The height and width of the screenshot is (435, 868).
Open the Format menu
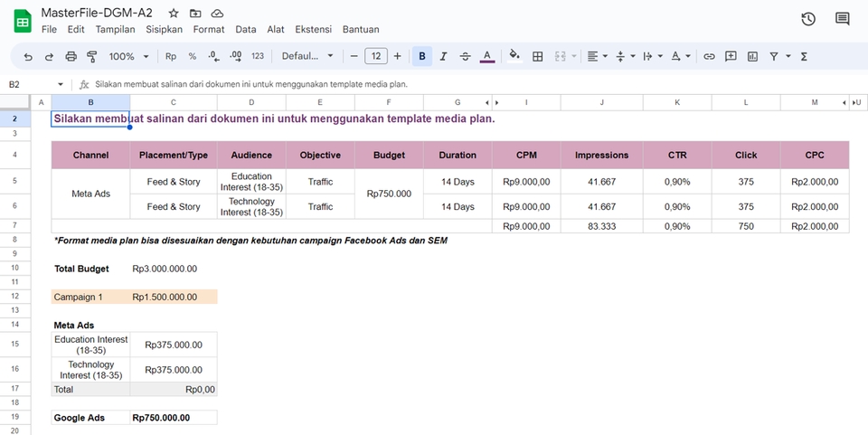click(x=209, y=30)
